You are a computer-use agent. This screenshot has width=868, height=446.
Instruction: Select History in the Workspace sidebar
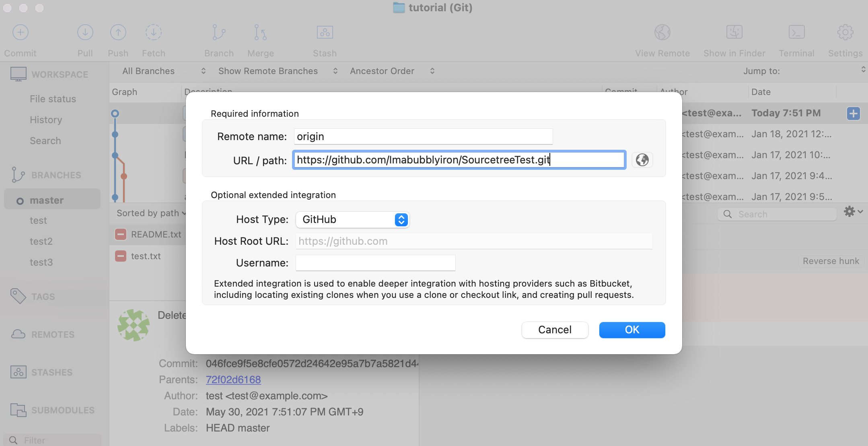[46, 120]
